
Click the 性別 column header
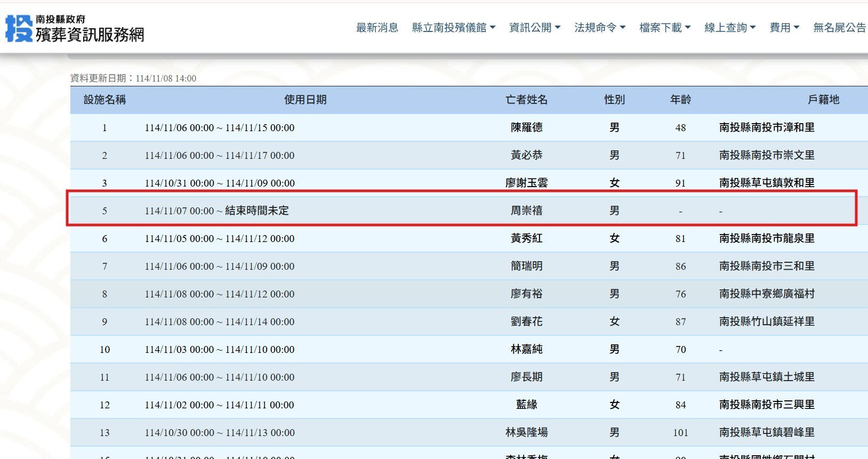(614, 100)
